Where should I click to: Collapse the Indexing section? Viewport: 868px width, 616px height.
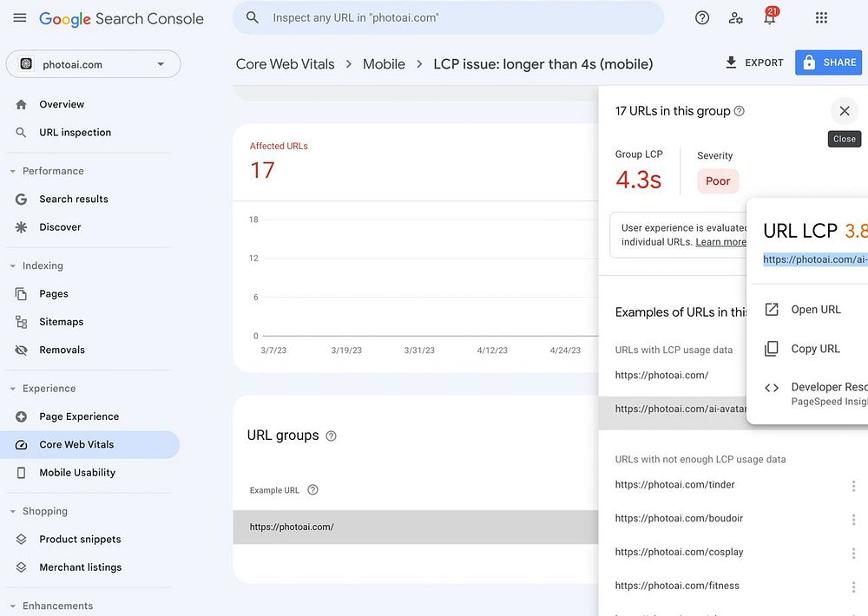pos(13,265)
